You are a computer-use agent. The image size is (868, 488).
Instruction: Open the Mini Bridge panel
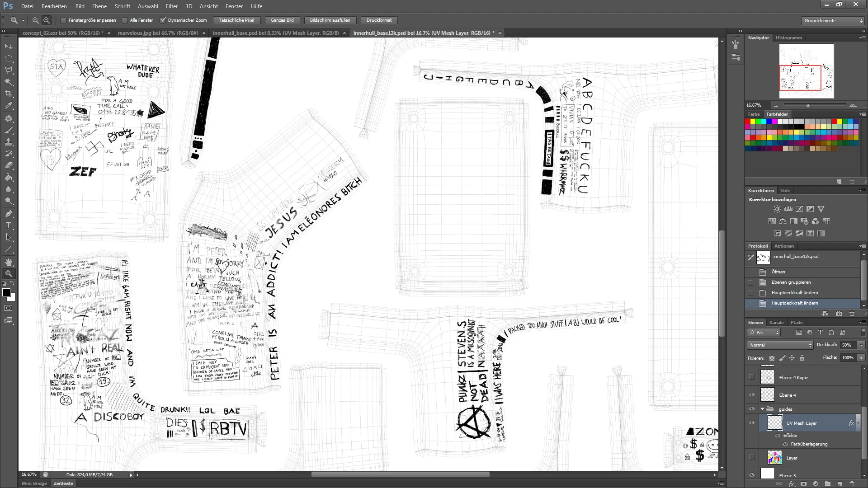pos(34,483)
